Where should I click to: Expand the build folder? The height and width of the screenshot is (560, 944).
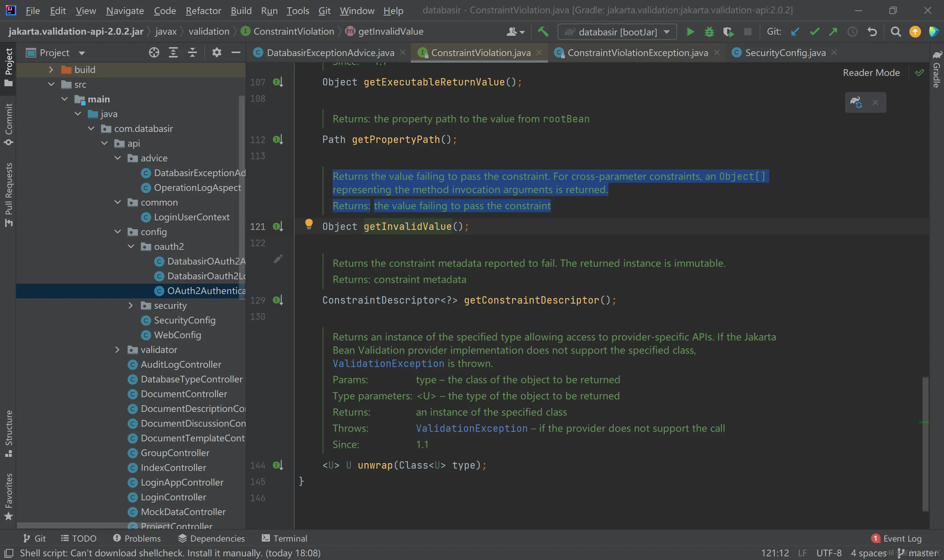click(x=51, y=69)
